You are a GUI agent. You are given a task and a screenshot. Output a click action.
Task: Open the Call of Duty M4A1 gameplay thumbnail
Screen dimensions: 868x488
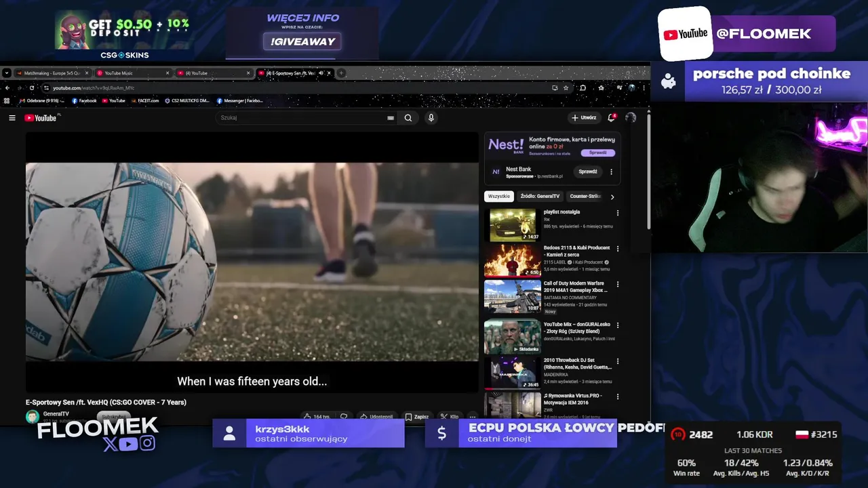coord(513,296)
